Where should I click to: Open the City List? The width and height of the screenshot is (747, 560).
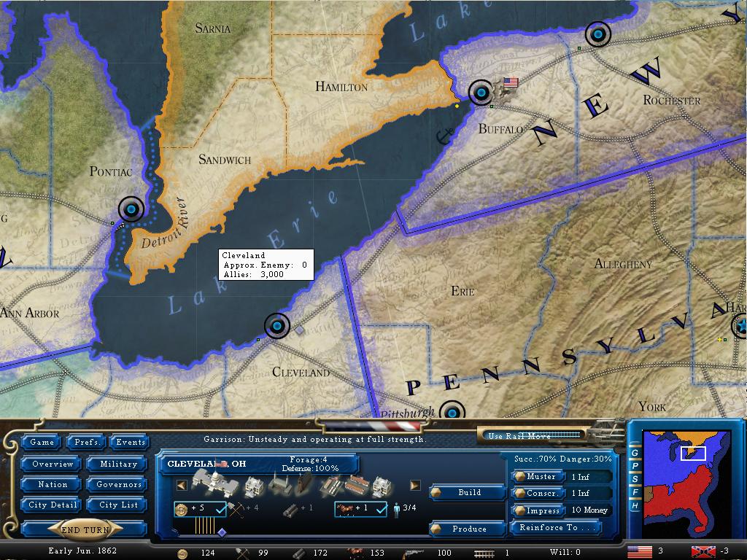118,505
